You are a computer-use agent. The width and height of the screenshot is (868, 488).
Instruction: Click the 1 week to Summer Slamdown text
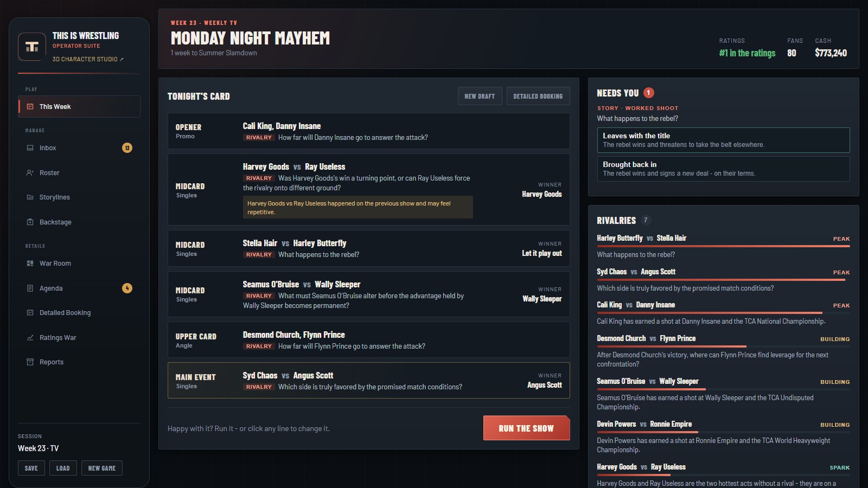[214, 53]
